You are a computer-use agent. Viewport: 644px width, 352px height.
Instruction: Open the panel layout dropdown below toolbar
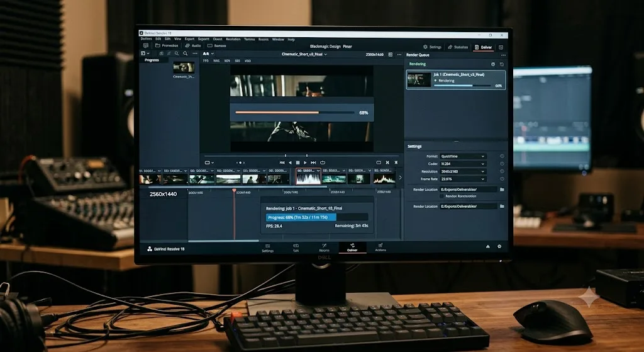(x=145, y=54)
